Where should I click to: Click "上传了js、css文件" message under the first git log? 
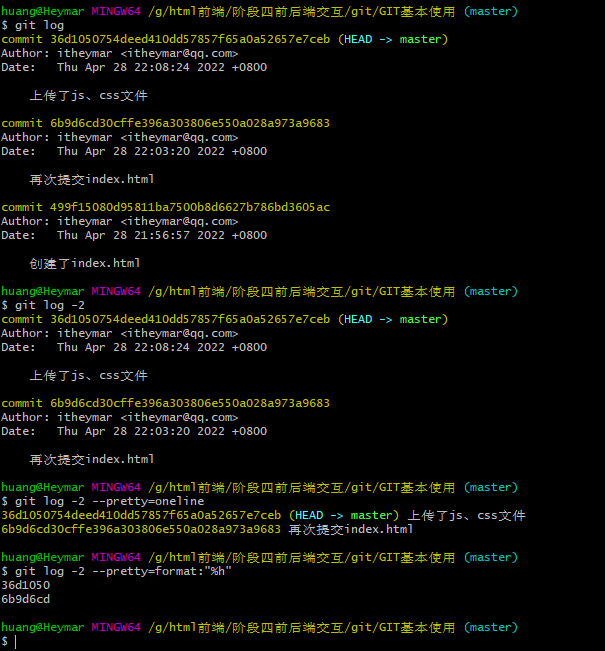point(88,95)
